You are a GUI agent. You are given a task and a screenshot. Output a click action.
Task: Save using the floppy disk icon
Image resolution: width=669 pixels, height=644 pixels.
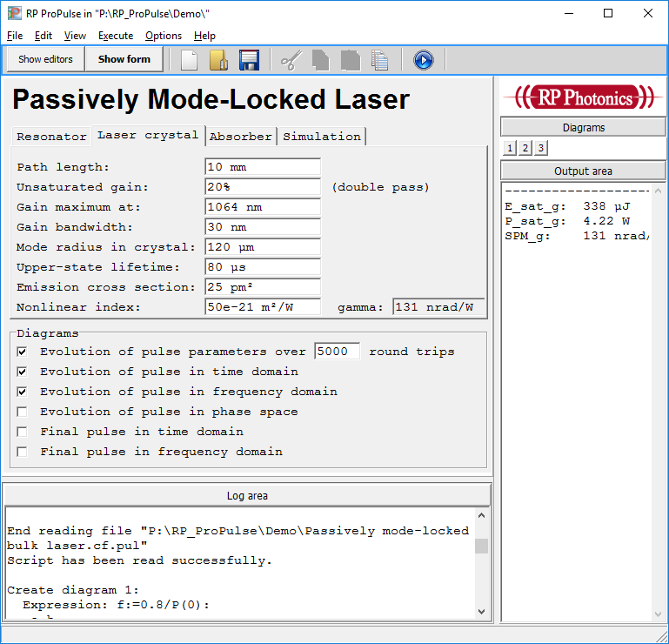(249, 60)
